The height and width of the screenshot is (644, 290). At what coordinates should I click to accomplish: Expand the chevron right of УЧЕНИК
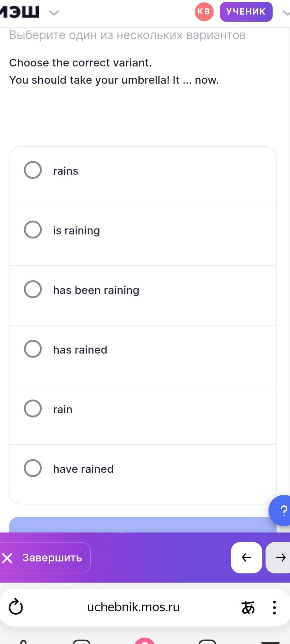coord(286,13)
